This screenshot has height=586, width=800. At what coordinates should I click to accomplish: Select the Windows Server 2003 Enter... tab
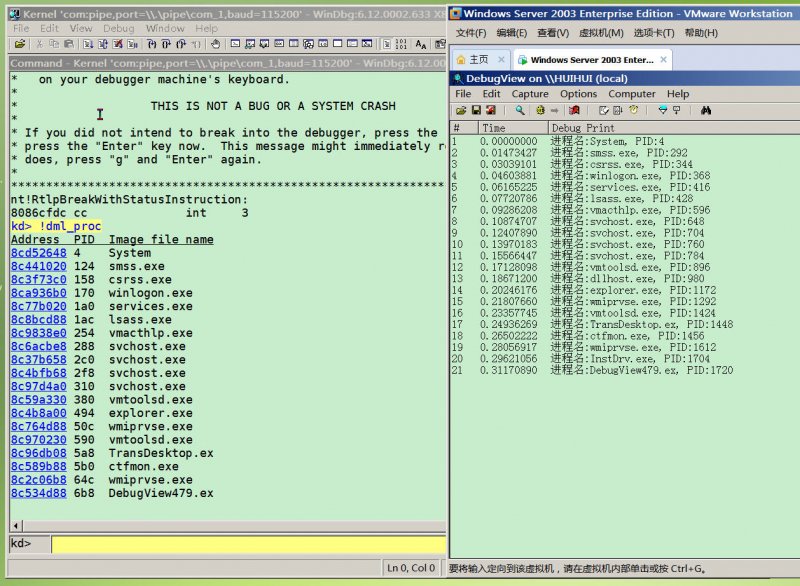click(x=591, y=60)
